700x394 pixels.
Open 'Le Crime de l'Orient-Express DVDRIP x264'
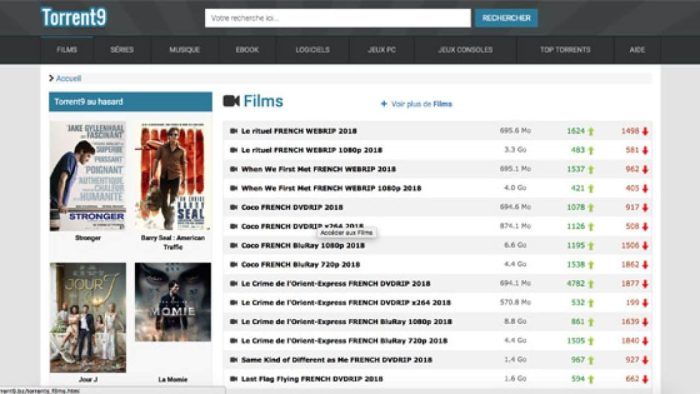[346, 303]
